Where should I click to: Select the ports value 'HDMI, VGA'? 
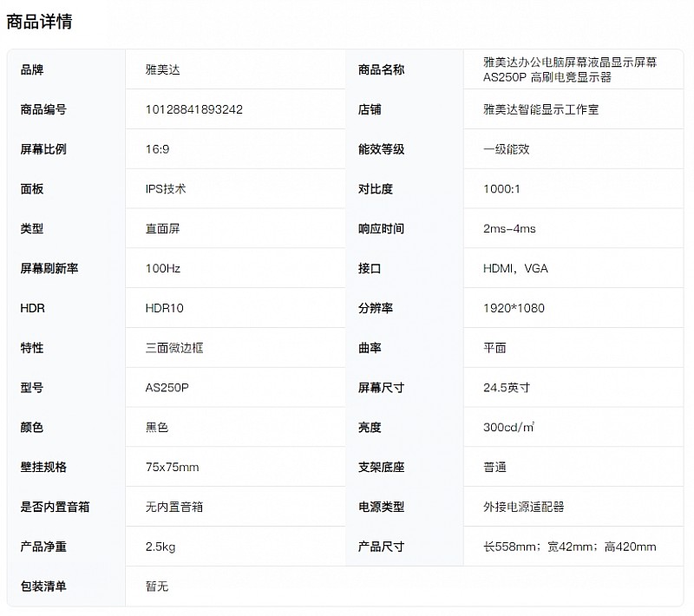[x=515, y=268]
